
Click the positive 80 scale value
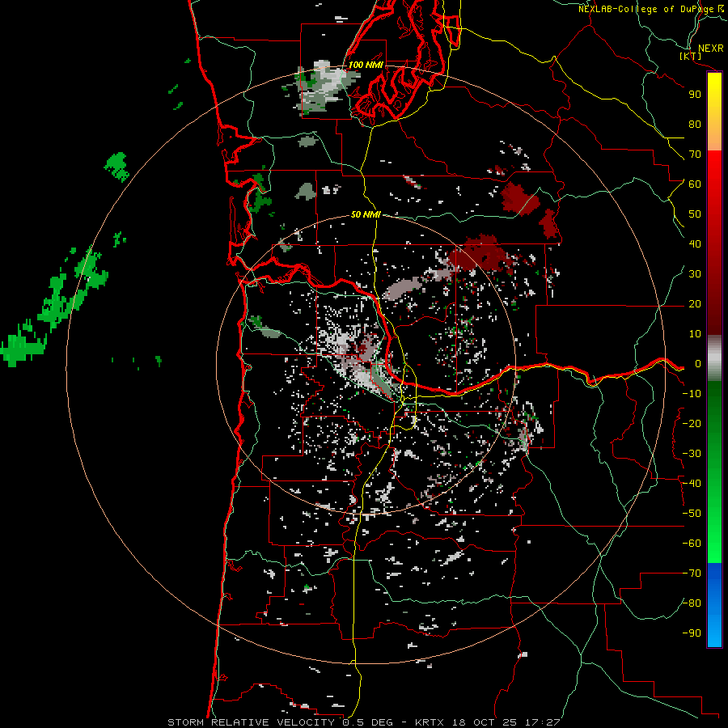tap(695, 125)
